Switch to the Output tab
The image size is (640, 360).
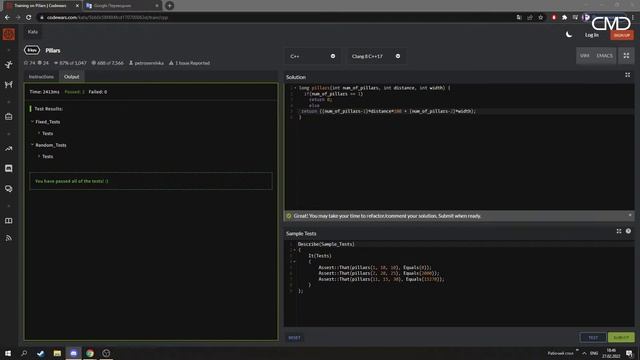71,77
